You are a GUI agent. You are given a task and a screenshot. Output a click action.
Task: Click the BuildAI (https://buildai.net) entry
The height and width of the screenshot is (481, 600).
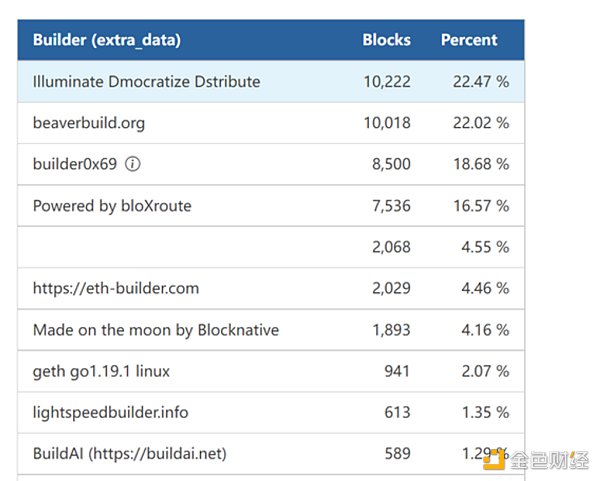pyautogui.click(x=130, y=453)
